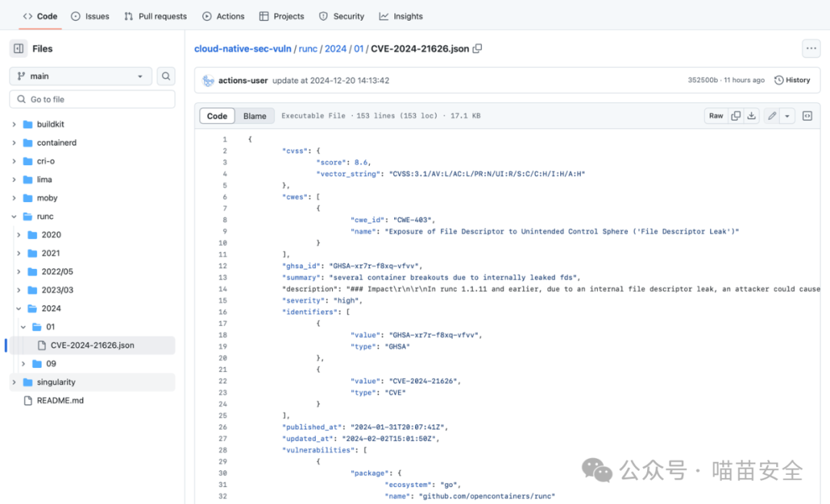Image resolution: width=830 pixels, height=504 pixels.
Task: Open runc breadcrumb link
Action: [308, 48]
